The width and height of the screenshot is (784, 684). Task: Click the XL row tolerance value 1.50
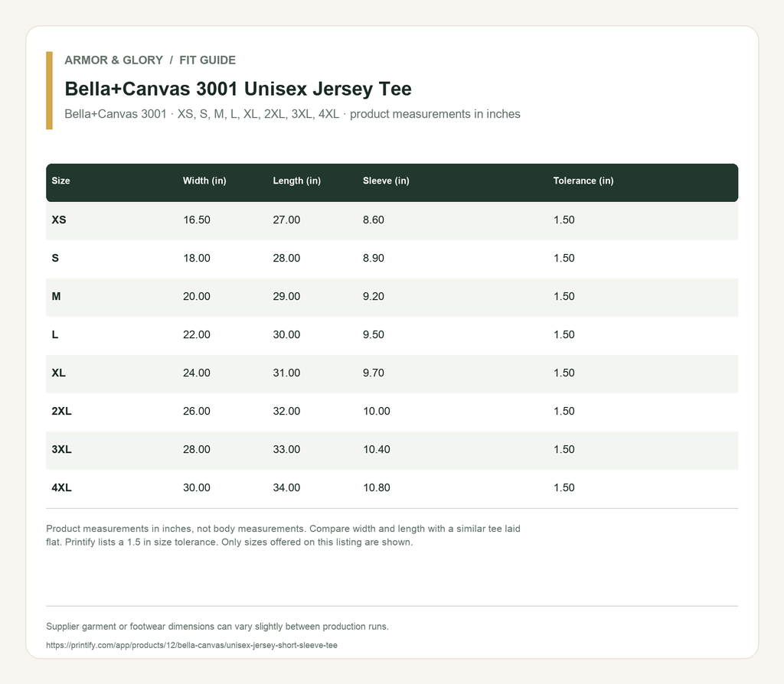564,373
